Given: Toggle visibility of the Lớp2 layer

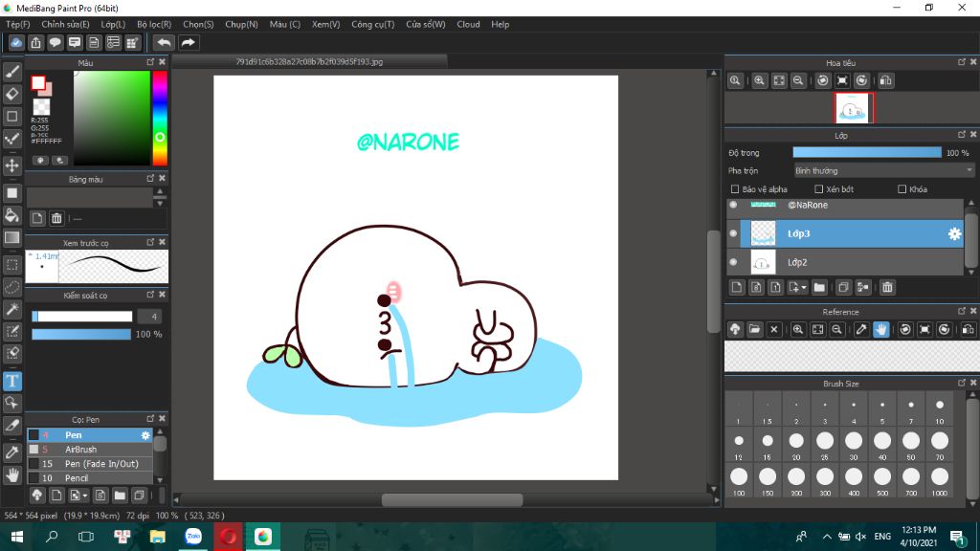Looking at the screenshot, I should [x=734, y=262].
